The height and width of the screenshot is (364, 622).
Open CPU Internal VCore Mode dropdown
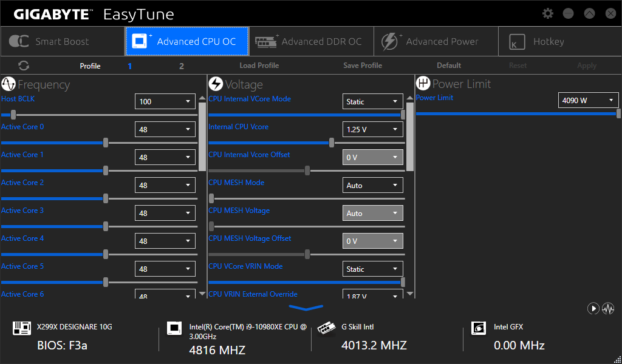(x=372, y=101)
